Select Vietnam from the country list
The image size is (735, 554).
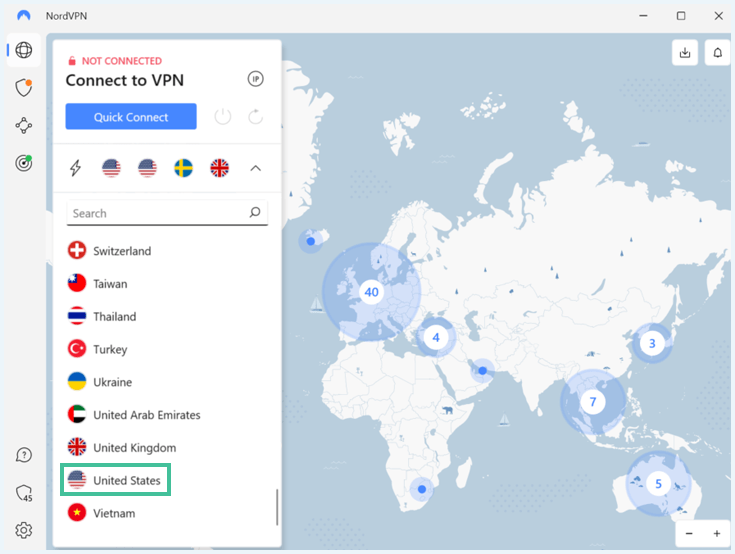coord(167,513)
